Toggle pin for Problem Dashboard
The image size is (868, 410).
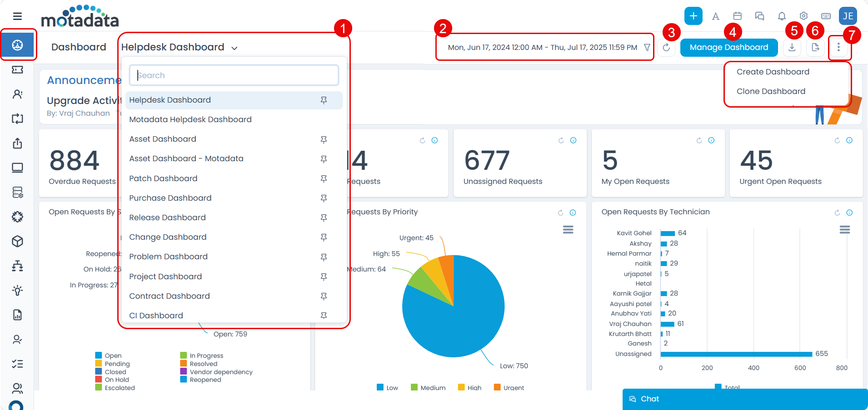pyautogui.click(x=324, y=257)
